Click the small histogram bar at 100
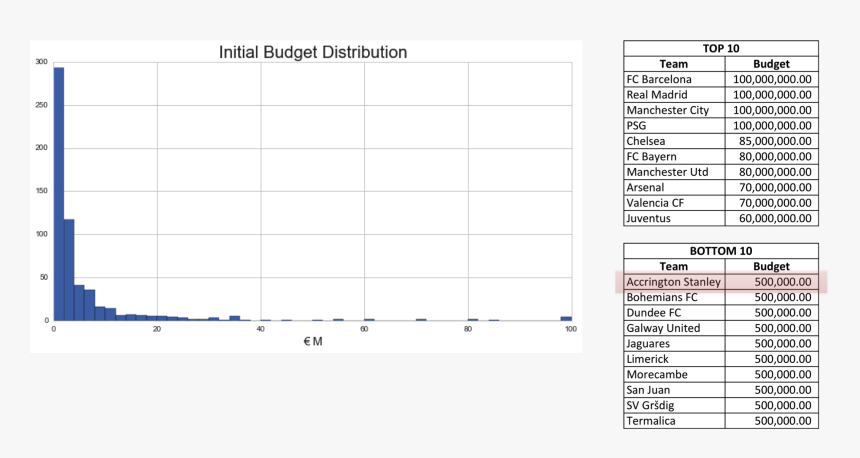 566,319
